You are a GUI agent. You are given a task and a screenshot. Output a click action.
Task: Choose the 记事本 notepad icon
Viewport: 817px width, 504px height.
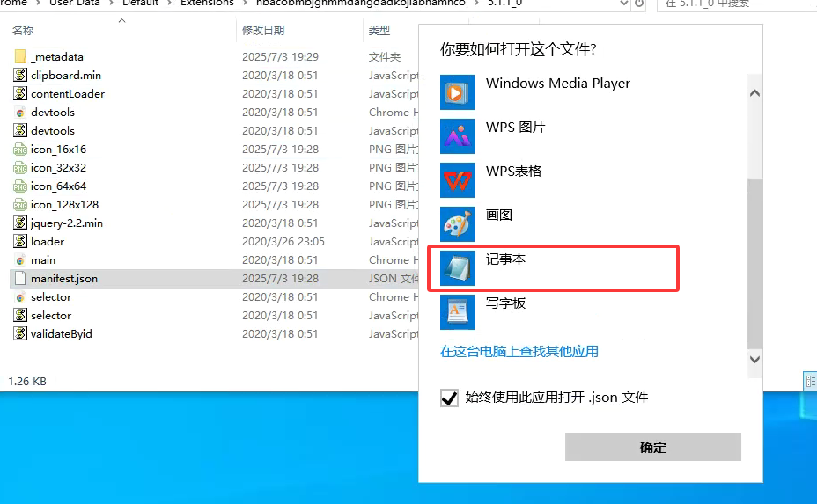458,268
